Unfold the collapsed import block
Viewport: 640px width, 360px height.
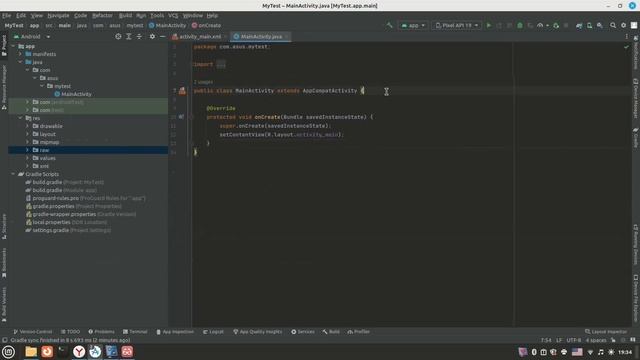(x=221, y=64)
